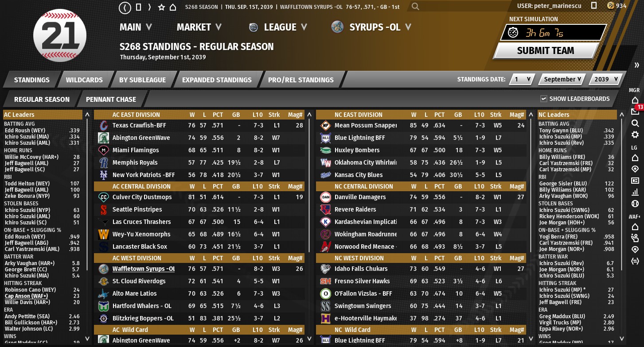Click the perfect points coin icon

coord(610,6)
